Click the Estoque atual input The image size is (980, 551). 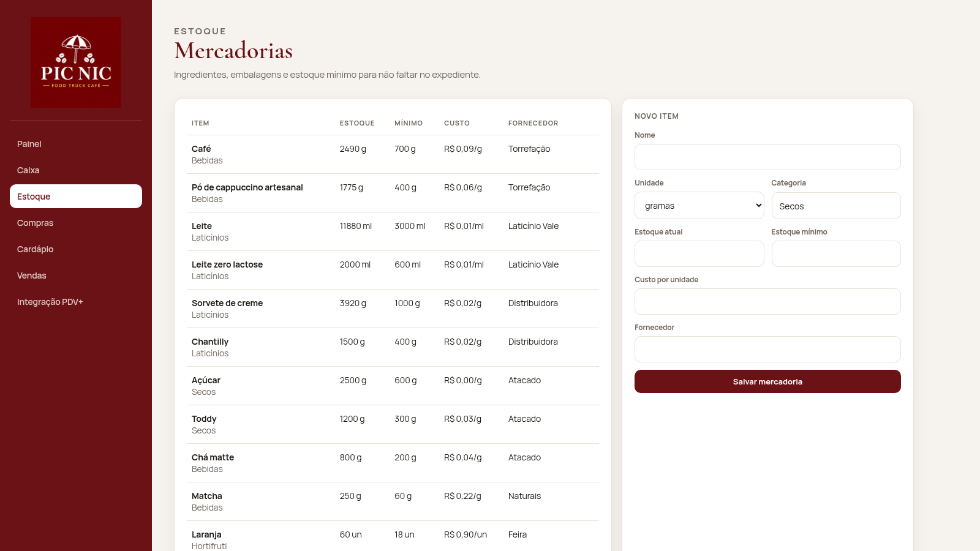pyautogui.click(x=699, y=254)
